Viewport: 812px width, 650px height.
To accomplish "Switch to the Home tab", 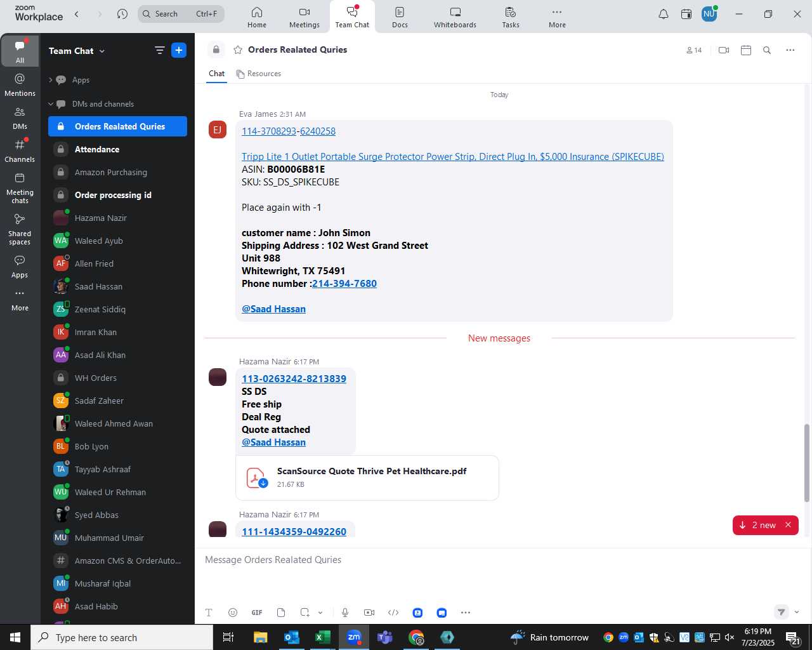I will 257,17.
